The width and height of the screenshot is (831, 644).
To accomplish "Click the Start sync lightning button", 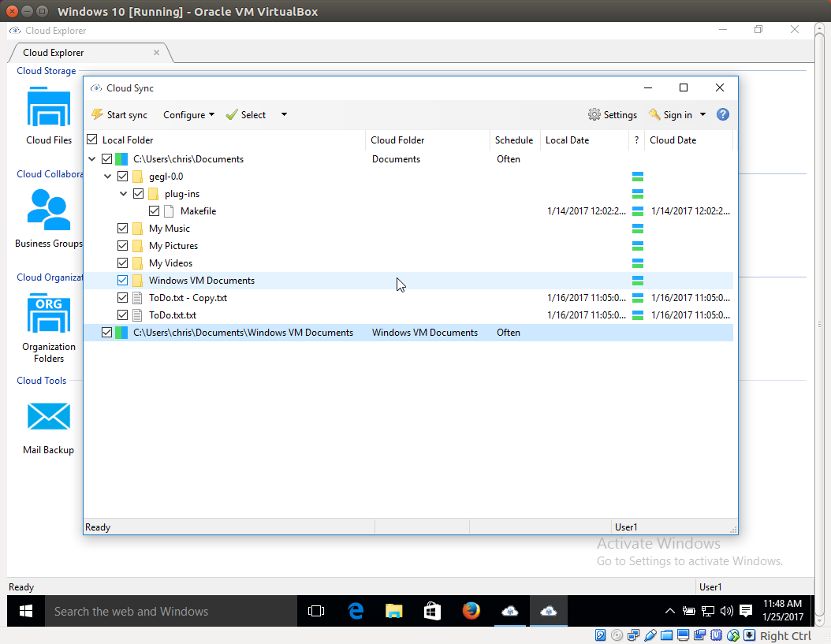I will click(119, 114).
